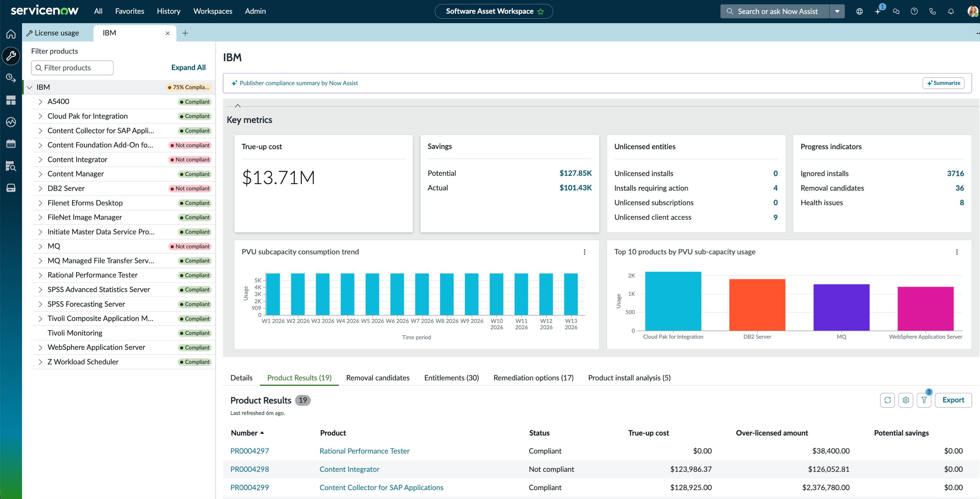The image size is (980, 499).
Task: Click the sparkle notification icon with badge
Action: (x=878, y=11)
